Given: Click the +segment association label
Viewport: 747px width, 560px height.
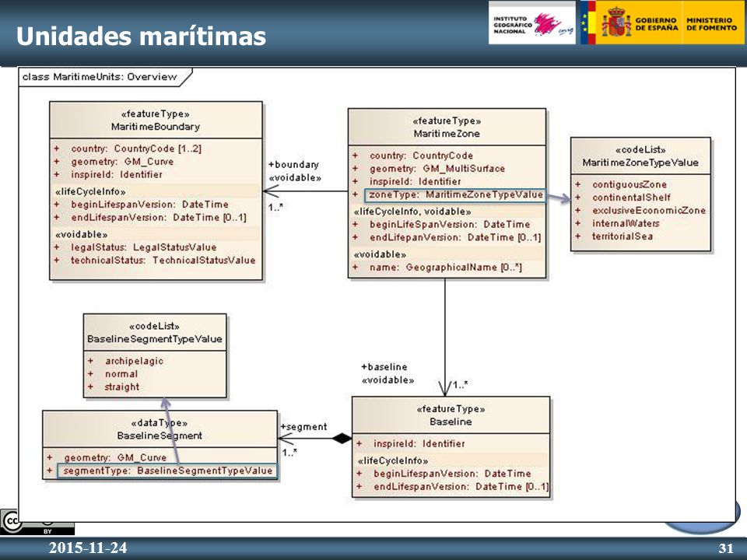Looking at the screenshot, I should point(303,427).
